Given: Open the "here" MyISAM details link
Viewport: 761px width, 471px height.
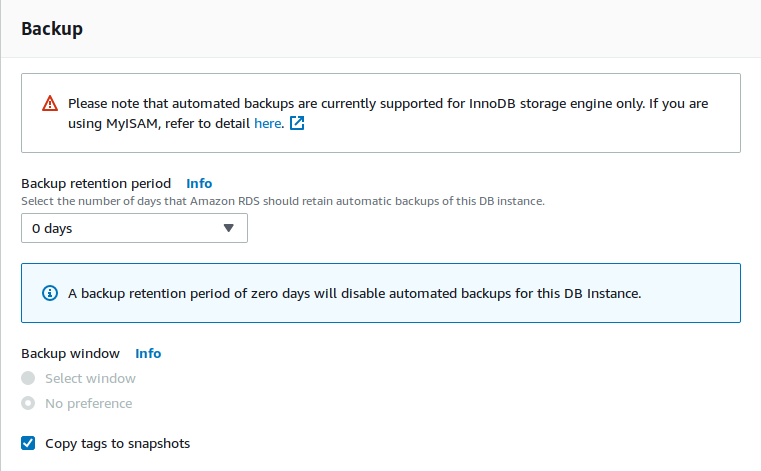Looking at the screenshot, I should point(267,123).
